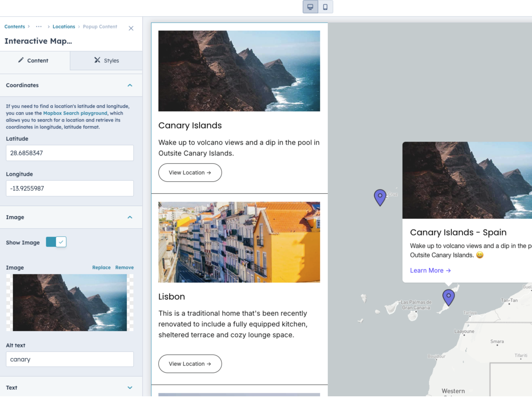532x399 pixels.
Task: Expand the Text section
Action: pyautogui.click(x=130, y=387)
